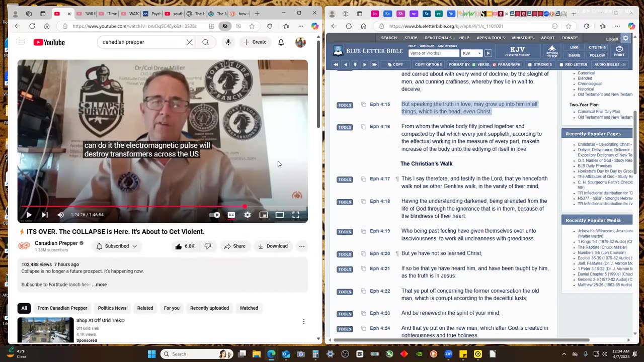Dislike the video with thumbs down
Viewport: 644px width, 362px height.
point(207,246)
